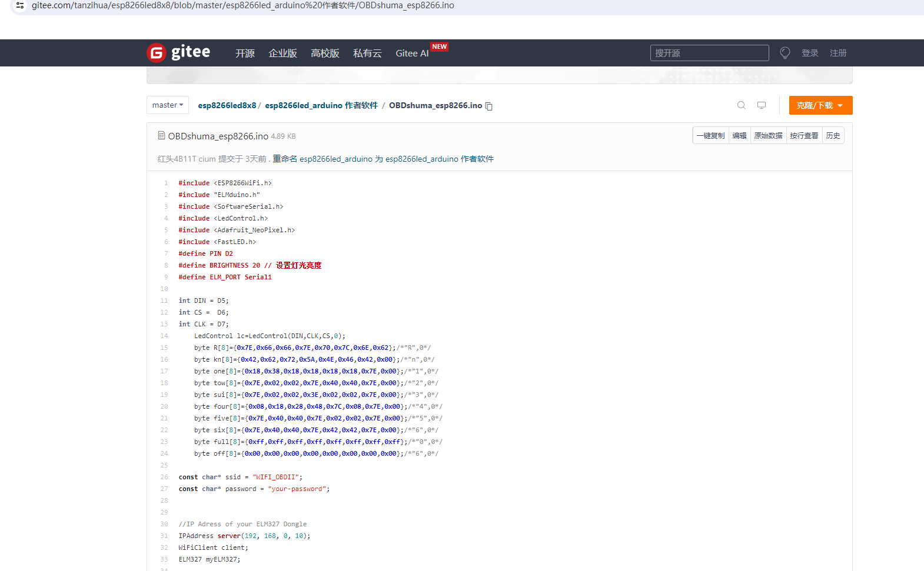Click the lightbulb icon in header
The width and height of the screenshot is (924, 571).
pyautogui.click(x=785, y=53)
